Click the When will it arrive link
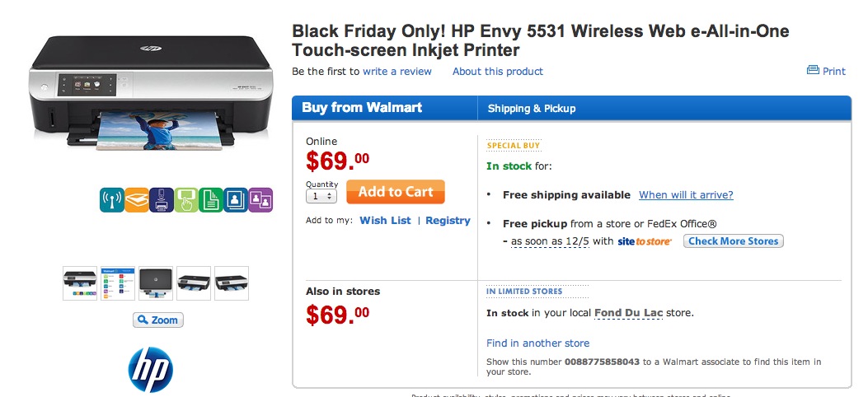Image resolution: width=868 pixels, height=397 pixels. [686, 195]
